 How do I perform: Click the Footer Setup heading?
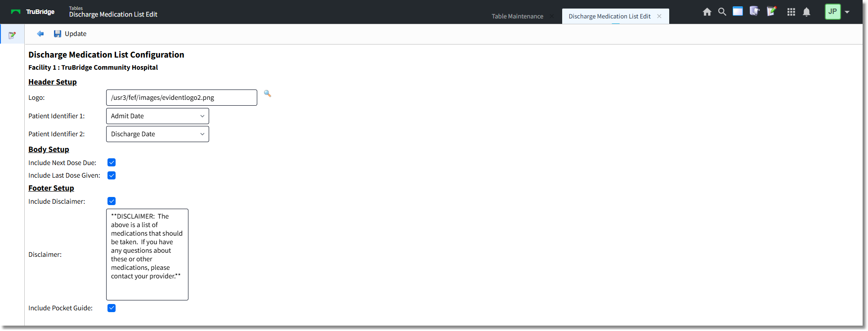click(x=51, y=188)
